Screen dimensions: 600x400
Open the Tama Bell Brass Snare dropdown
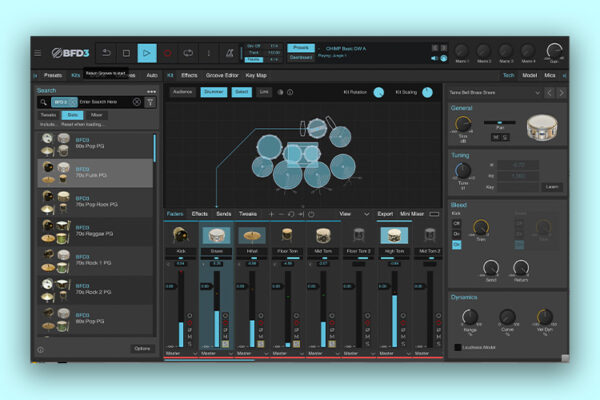[494, 93]
